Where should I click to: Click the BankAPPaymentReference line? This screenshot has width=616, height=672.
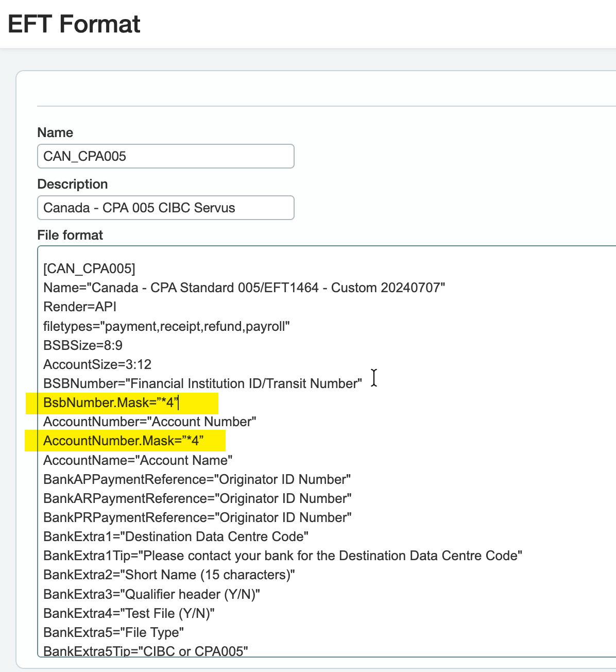click(197, 479)
